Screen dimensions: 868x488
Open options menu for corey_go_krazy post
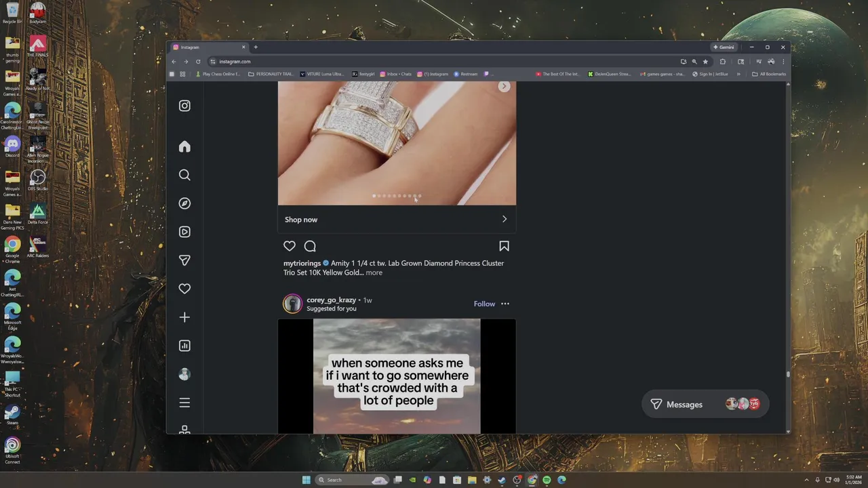click(x=505, y=304)
